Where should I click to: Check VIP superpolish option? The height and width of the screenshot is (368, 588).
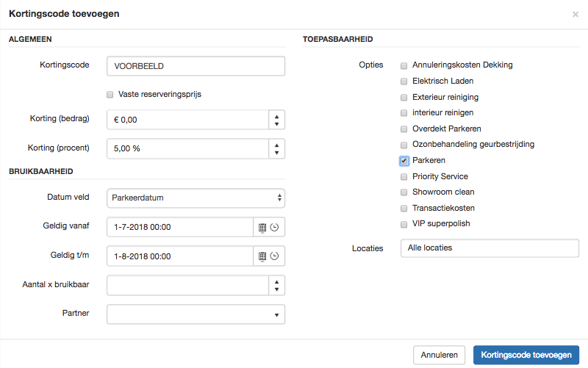coord(404,224)
